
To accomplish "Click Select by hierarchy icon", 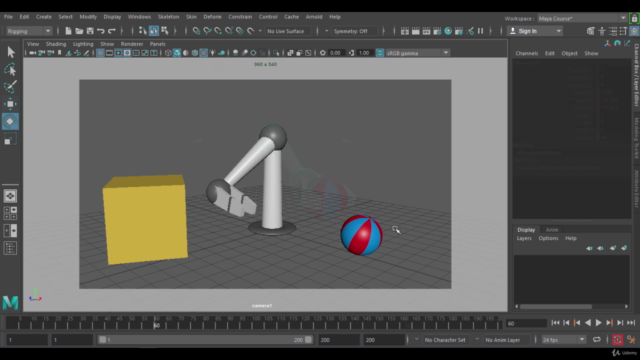I will tap(142, 31).
